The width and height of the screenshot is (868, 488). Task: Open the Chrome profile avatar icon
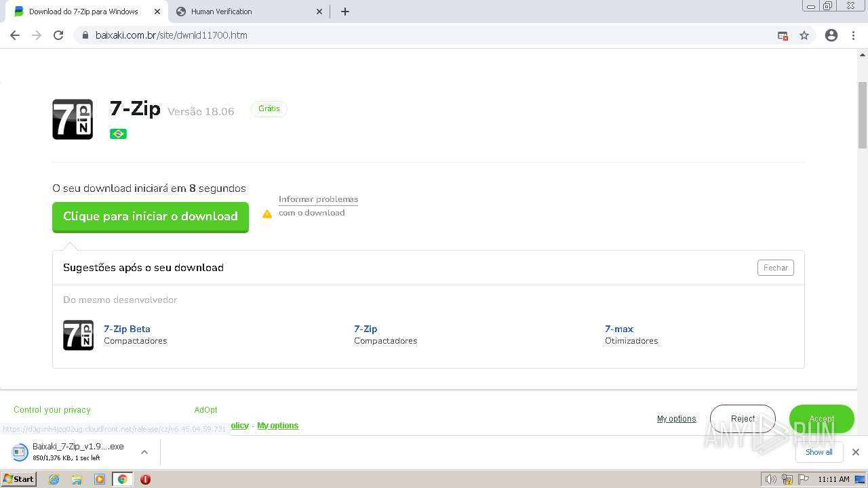[x=831, y=35]
